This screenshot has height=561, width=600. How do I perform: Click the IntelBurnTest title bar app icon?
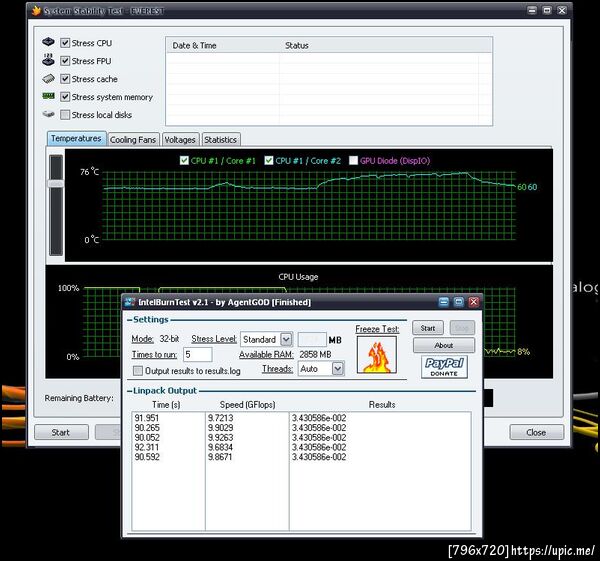point(130,302)
